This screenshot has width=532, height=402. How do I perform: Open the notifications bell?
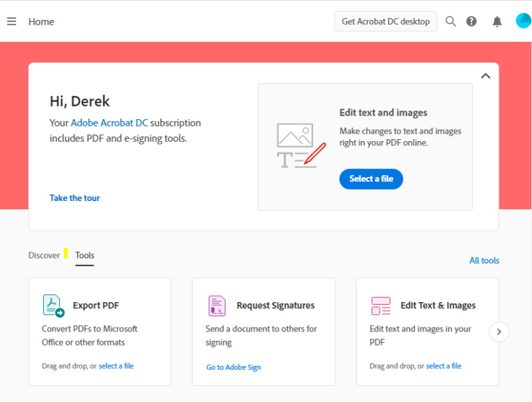497,21
